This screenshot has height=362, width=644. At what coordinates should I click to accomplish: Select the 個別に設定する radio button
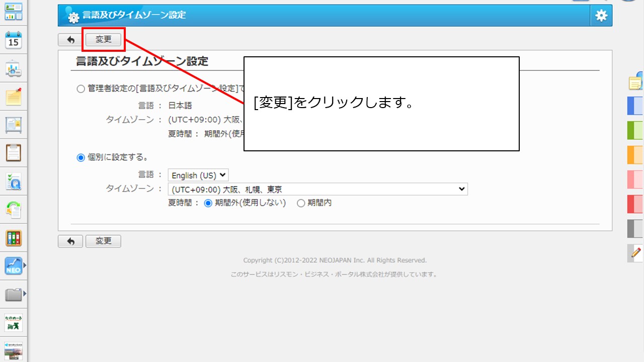click(x=80, y=158)
